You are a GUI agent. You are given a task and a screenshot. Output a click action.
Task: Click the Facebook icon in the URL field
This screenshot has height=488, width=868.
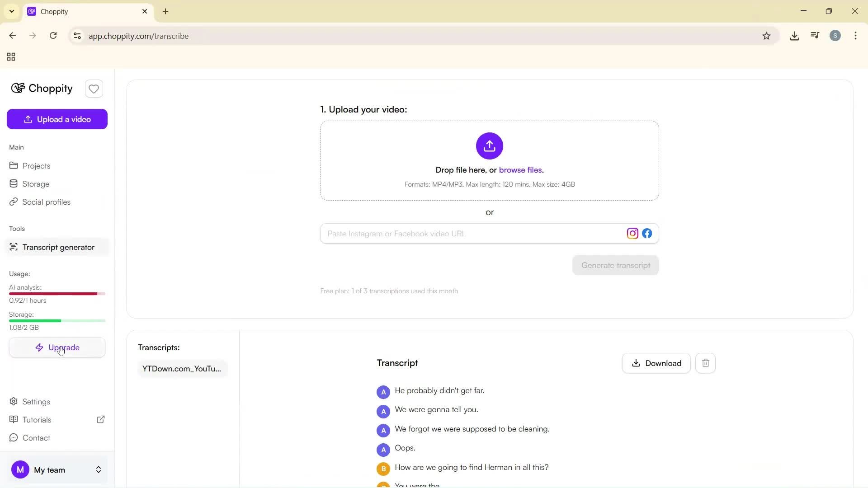pos(646,233)
